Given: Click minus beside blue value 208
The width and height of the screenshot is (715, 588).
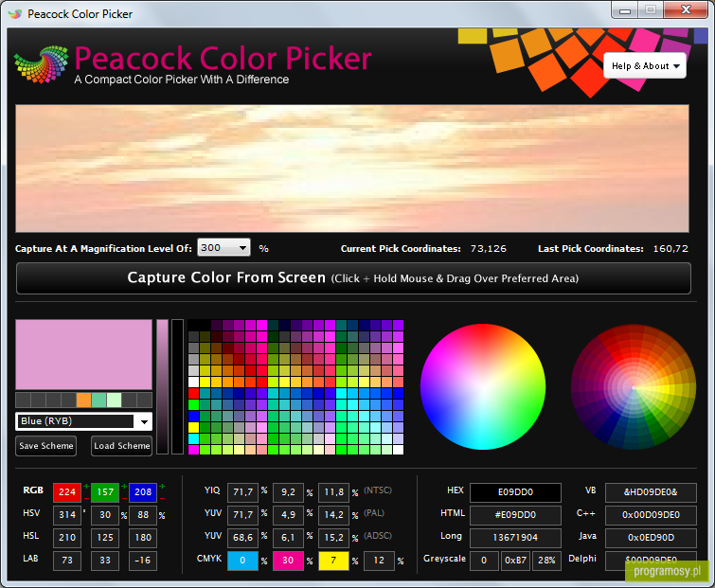Looking at the screenshot, I should tap(162, 498).
